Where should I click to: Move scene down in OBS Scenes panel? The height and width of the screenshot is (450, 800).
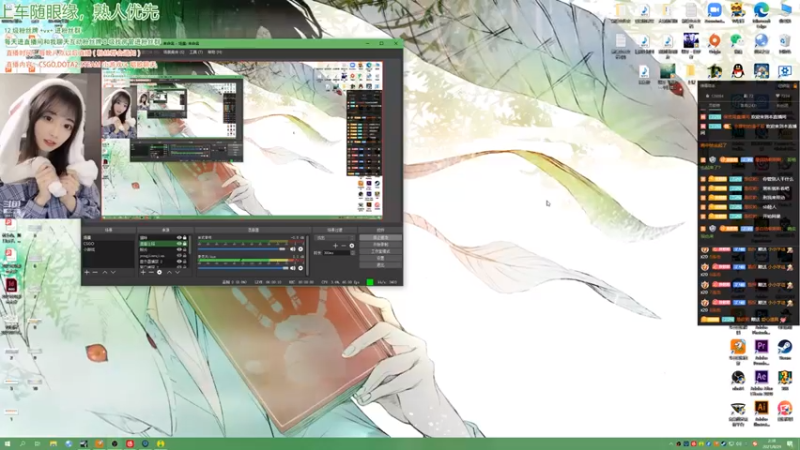click(x=113, y=272)
